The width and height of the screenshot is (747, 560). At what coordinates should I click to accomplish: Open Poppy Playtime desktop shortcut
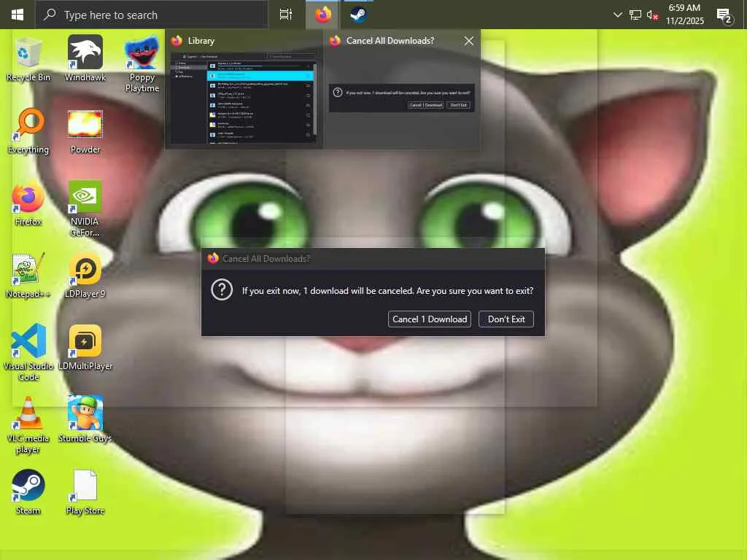click(x=142, y=64)
